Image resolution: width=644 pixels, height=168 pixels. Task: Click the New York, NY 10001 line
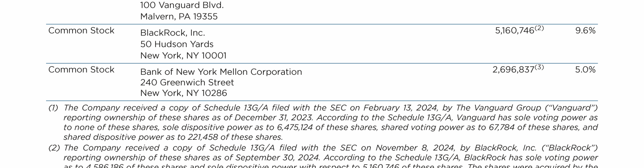pyautogui.click(x=183, y=56)
